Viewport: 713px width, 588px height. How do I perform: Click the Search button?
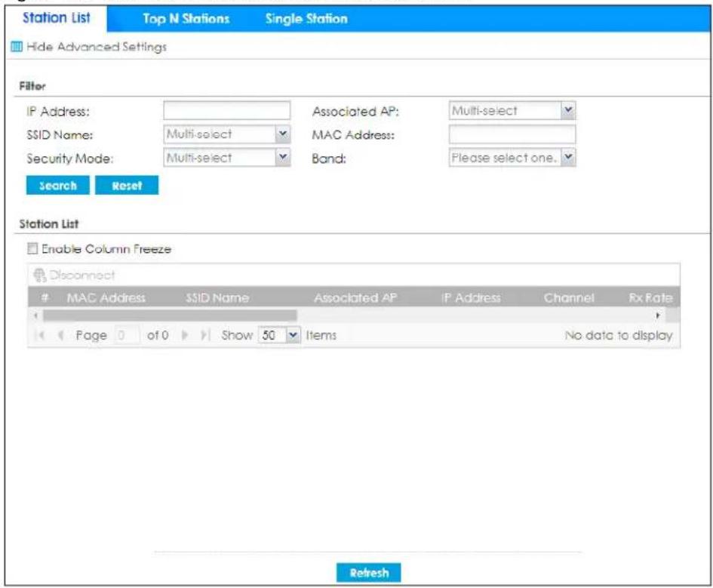pos(58,186)
